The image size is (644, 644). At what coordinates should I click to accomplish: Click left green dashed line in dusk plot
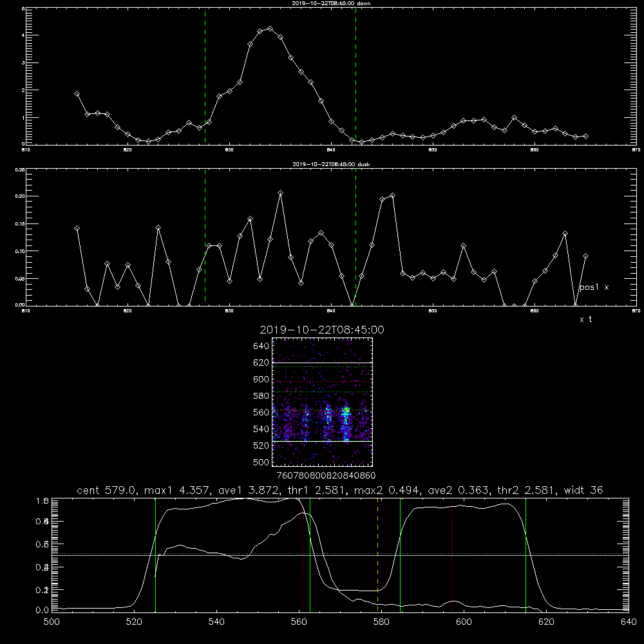click(205, 237)
